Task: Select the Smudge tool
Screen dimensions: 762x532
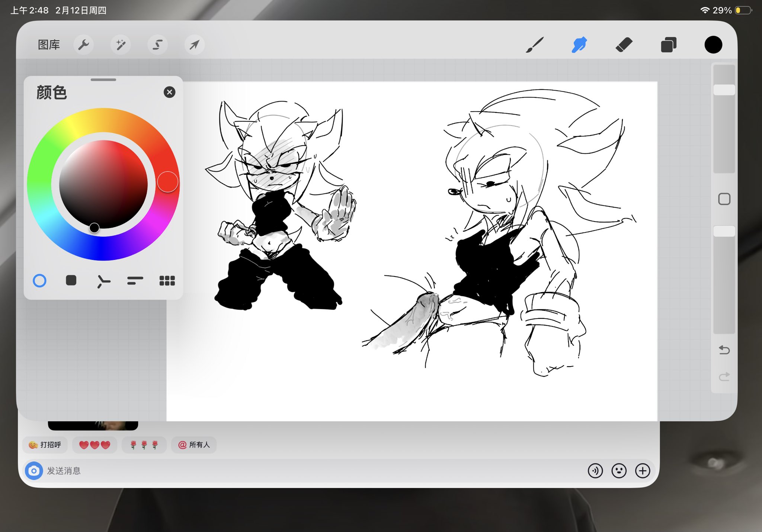Action: tap(579, 45)
